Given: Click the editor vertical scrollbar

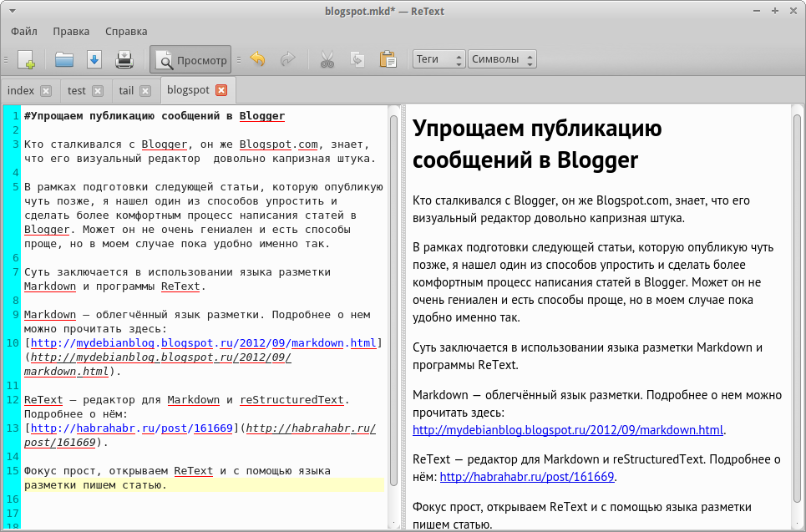Looking at the screenshot, I should tap(393, 300).
